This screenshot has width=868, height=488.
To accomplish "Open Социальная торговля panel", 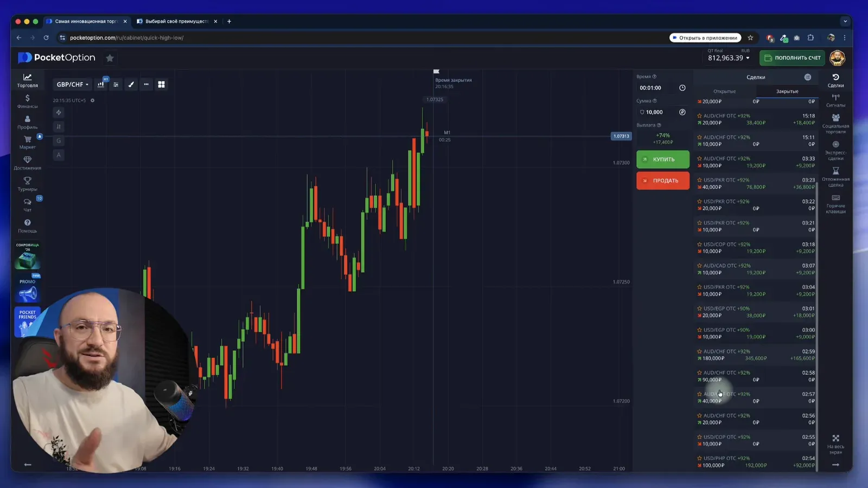I will (835, 124).
